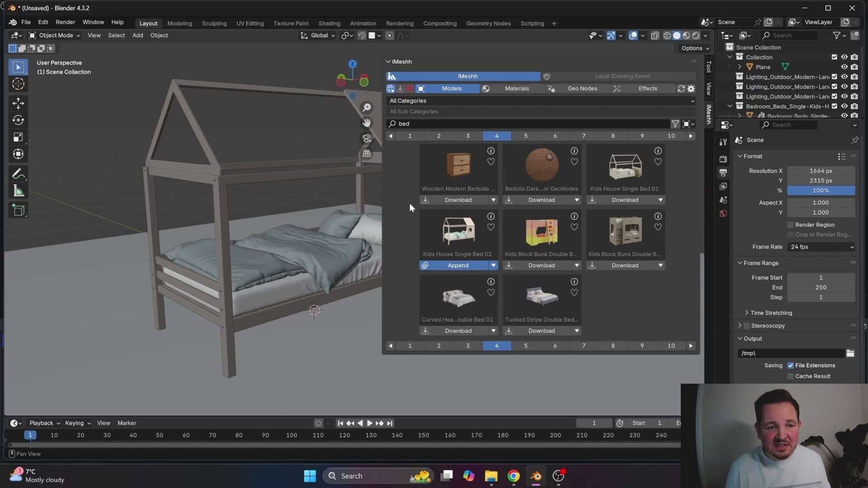Enable Render Region checkbox
868x488 pixels.
tap(790, 225)
